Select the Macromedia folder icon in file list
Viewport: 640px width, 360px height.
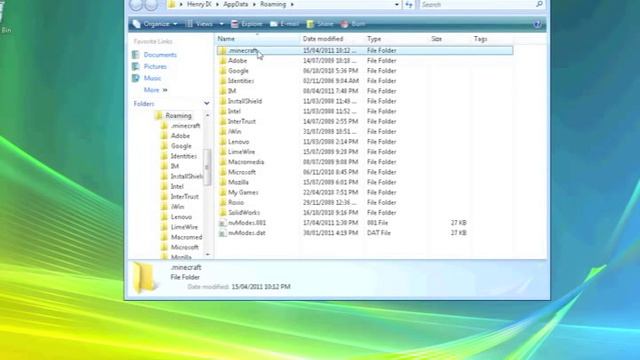click(x=222, y=162)
